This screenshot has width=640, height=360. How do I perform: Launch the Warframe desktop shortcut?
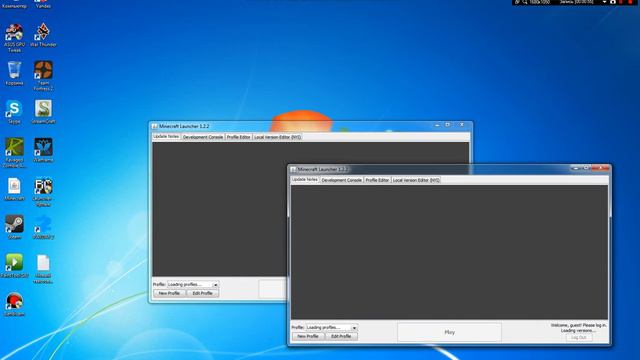(x=43, y=150)
